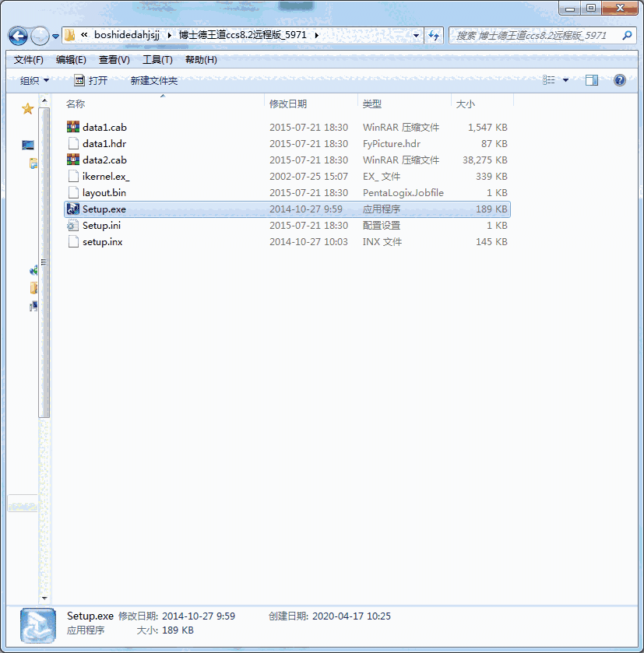The width and height of the screenshot is (644, 653).
Task: Open the 工具(T) menu
Action: [x=157, y=60]
